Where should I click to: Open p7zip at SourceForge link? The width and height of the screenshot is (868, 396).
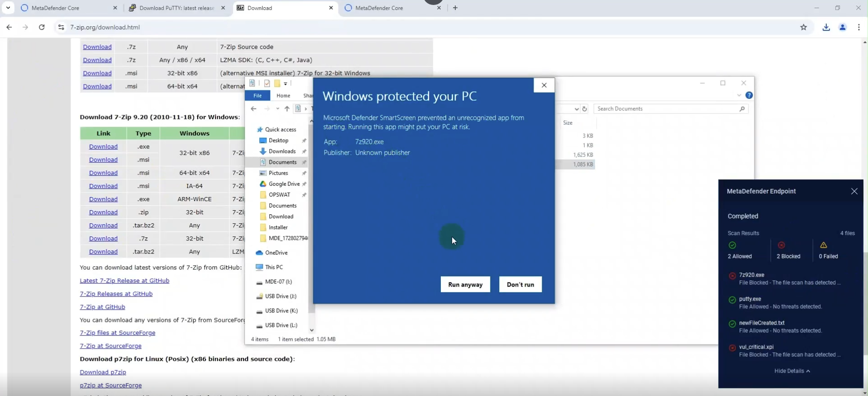click(x=110, y=385)
